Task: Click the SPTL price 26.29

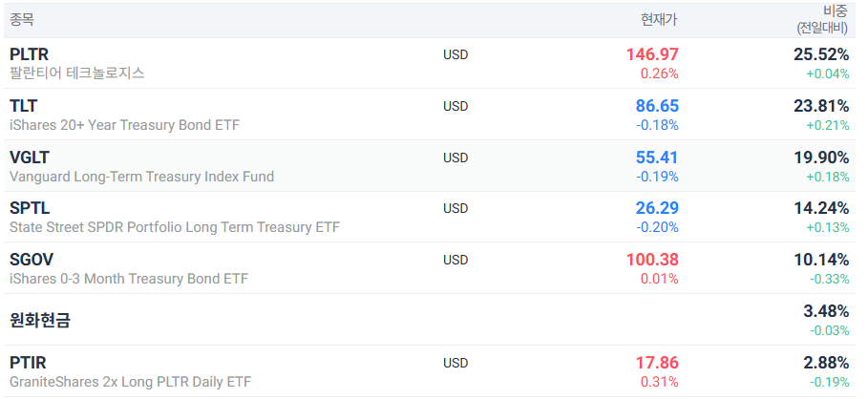Action: (657, 208)
